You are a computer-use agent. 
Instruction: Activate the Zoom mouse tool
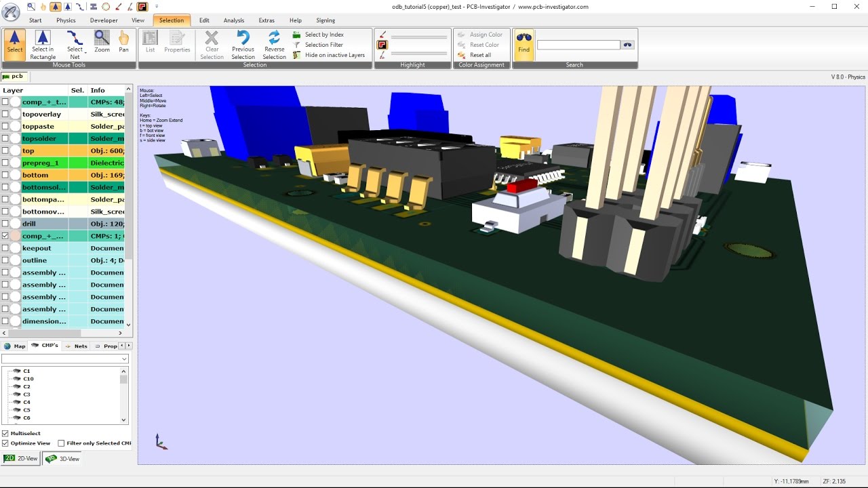(x=102, y=42)
